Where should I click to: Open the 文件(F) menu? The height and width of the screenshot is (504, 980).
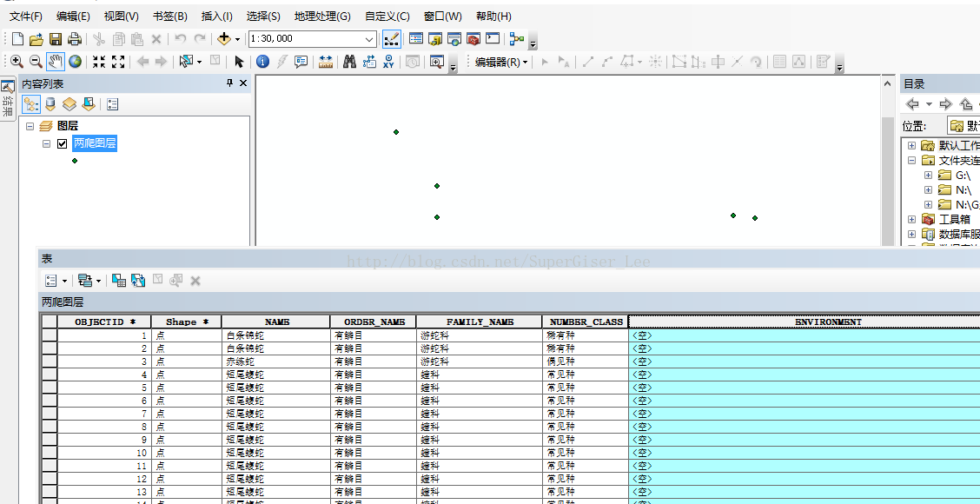coord(26,17)
